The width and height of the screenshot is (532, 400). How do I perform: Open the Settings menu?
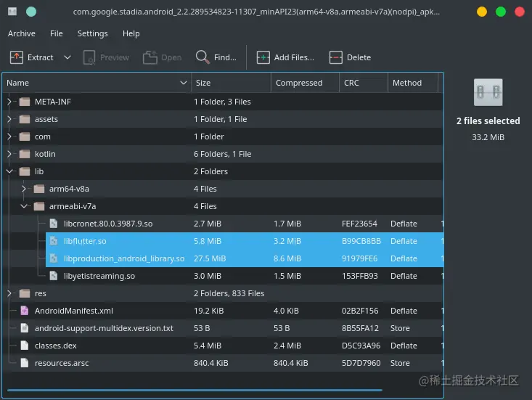[x=93, y=33]
